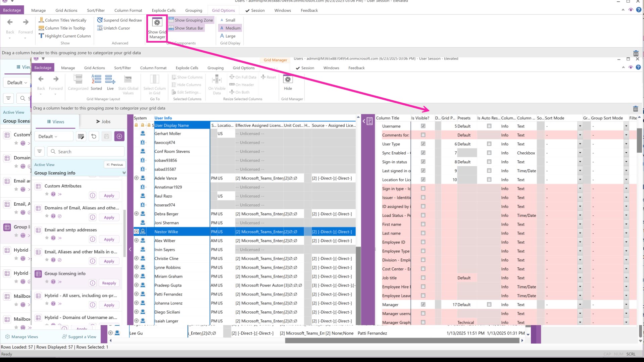
Task: Enable visibility for the First name column
Action: pos(423,224)
